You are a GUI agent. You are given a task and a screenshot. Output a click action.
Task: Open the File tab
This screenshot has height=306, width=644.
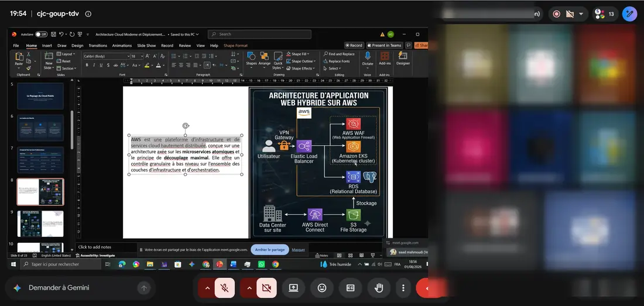(16, 46)
